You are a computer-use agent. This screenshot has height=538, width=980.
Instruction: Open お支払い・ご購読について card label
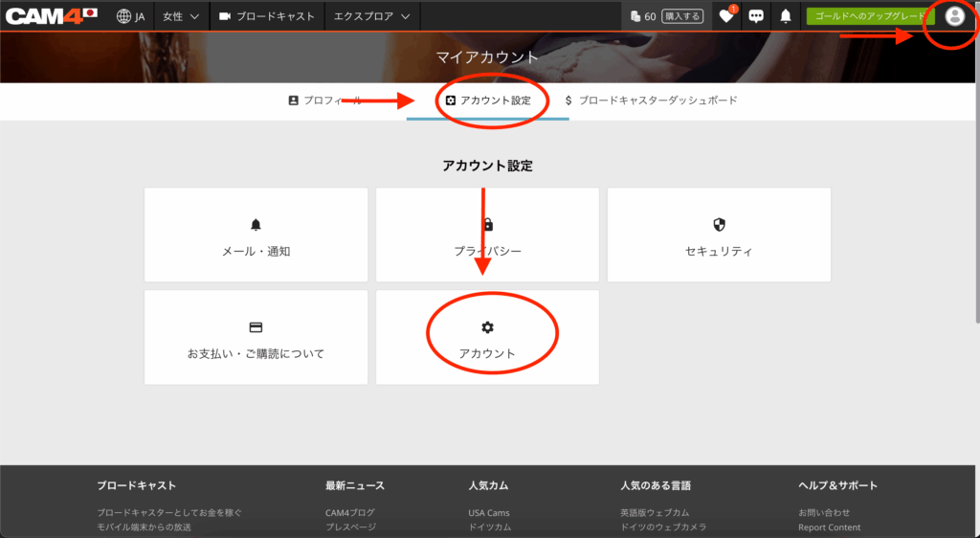point(256,353)
